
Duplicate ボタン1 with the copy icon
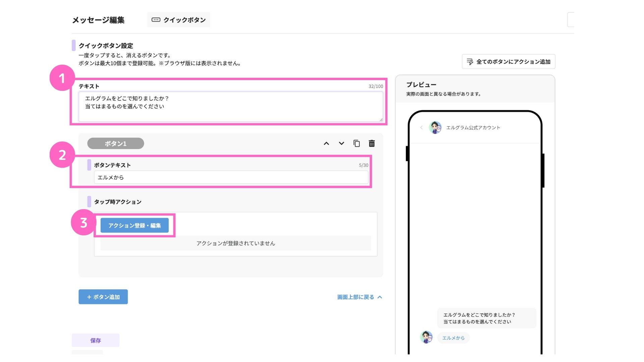click(x=357, y=143)
